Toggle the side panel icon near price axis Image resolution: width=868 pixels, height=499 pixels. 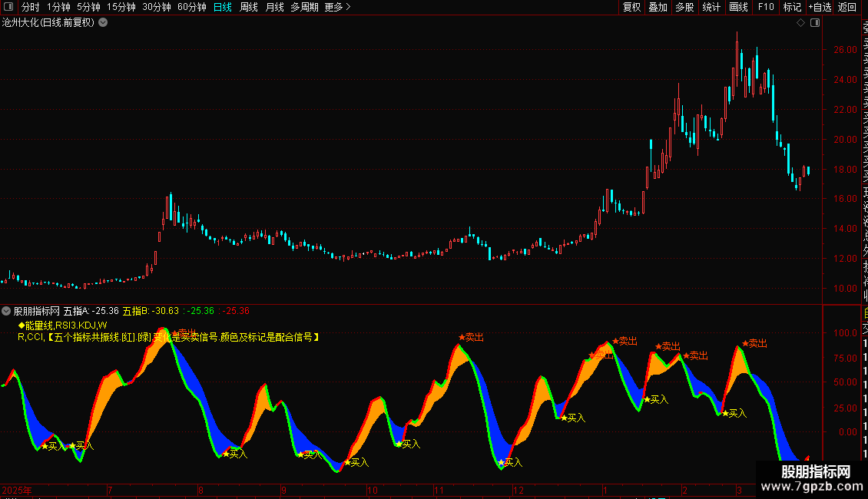click(x=815, y=23)
